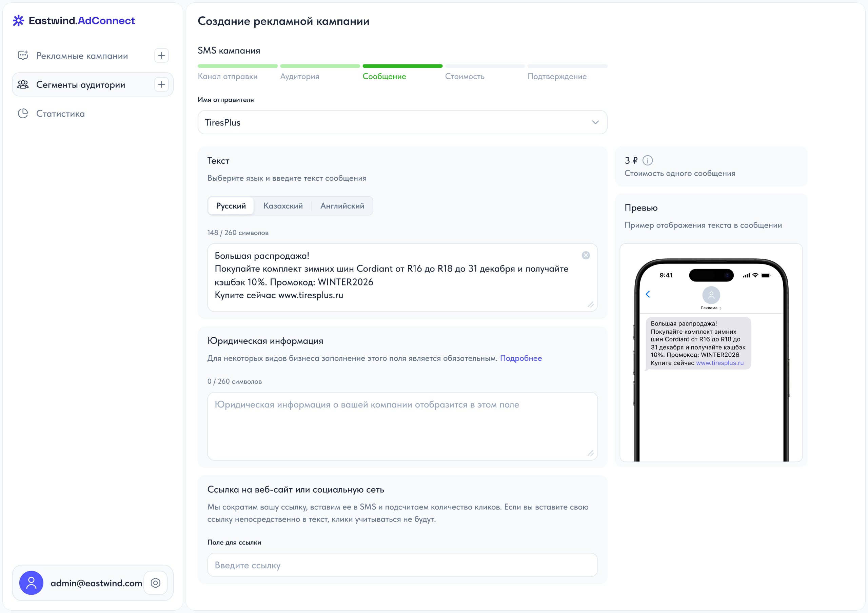This screenshot has width=868, height=613.
Task: Clear message text with the X icon
Action: tap(586, 256)
